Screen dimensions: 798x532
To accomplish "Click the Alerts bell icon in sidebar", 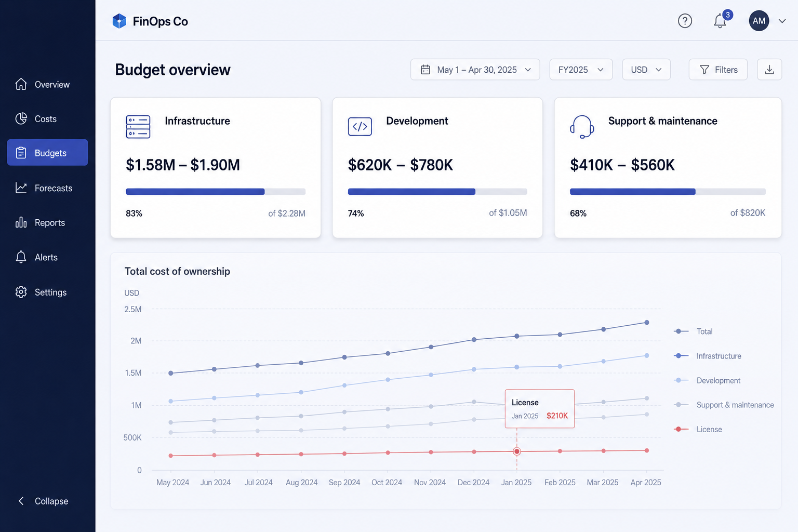I will point(21,257).
